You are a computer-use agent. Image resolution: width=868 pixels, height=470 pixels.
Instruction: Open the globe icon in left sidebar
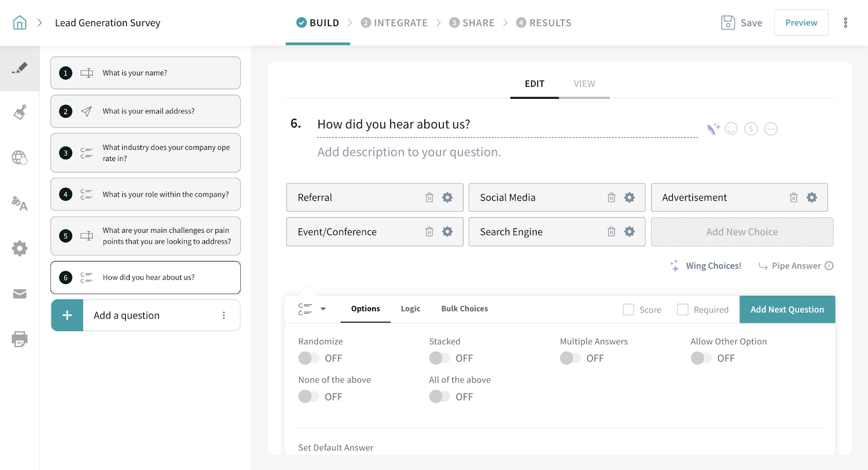coord(20,157)
